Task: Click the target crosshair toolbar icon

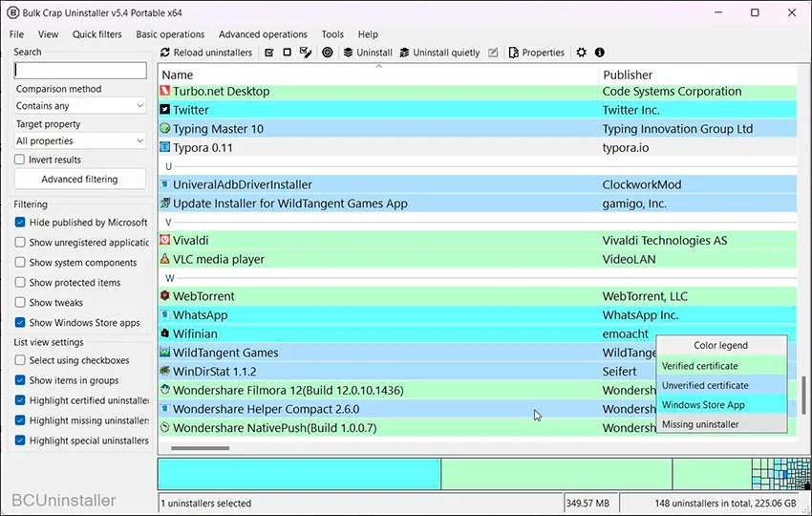Action: 328,53
